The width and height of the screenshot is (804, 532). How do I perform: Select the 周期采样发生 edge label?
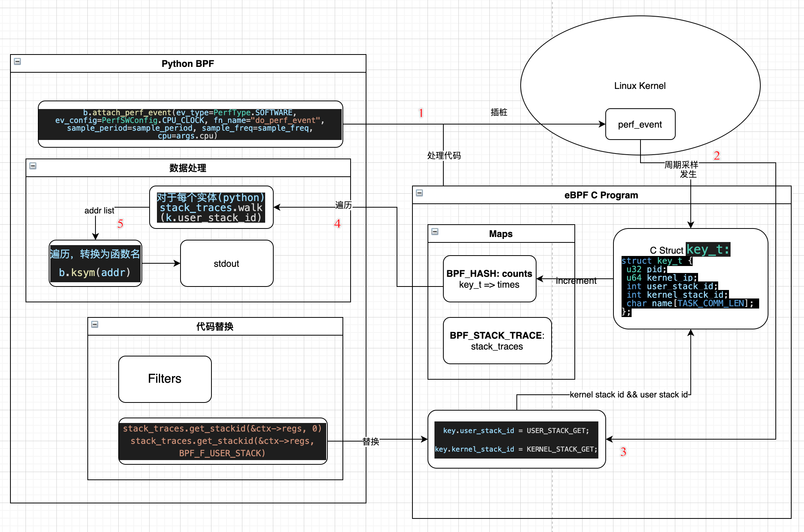click(x=682, y=169)
